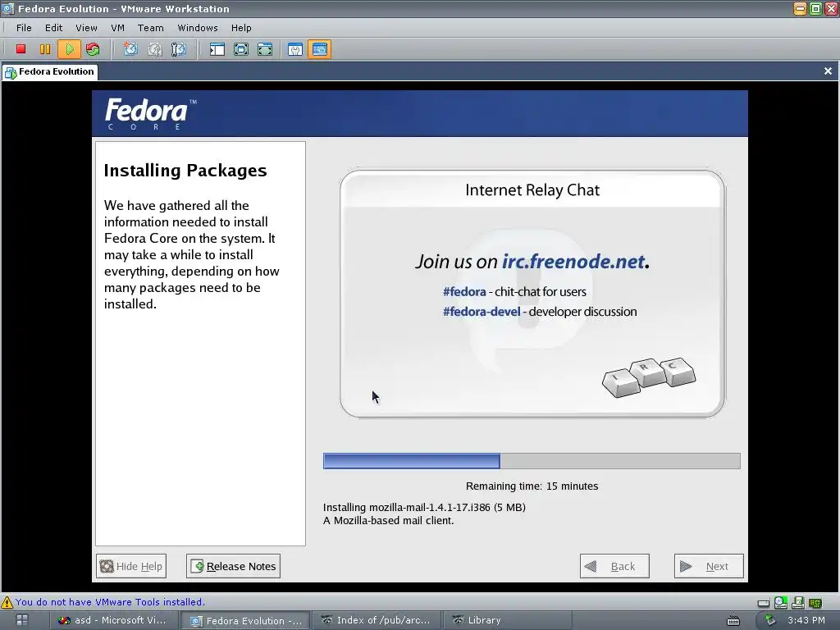The height and width of the screenshot is (630, 840).
Task: Click the network adapter card status icon
Action: pyautogui.click(x=815, y=603)
